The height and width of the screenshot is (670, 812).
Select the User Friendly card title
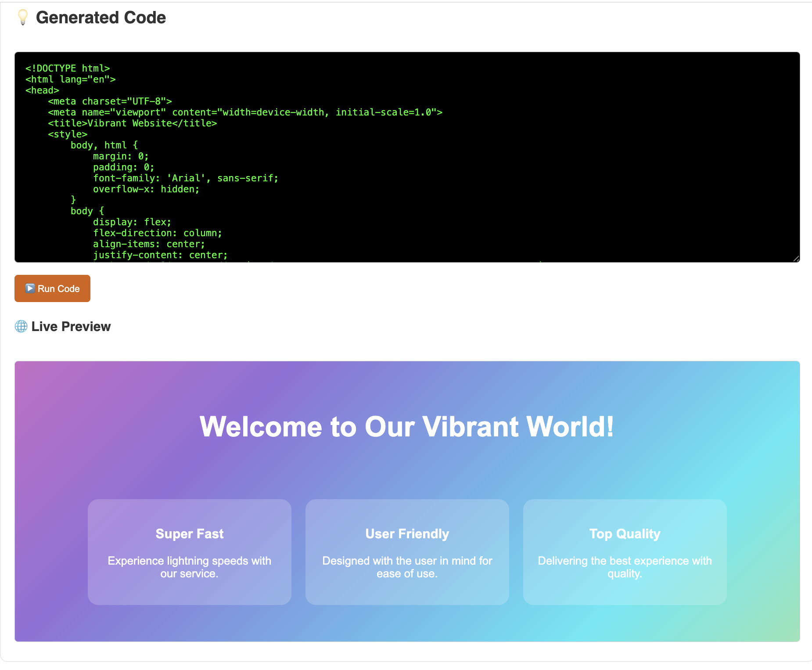[407, 534]
